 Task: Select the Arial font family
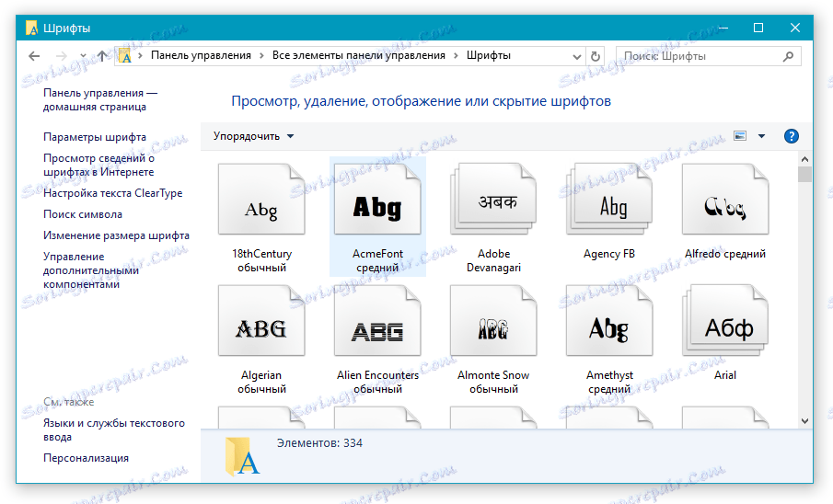725,332
